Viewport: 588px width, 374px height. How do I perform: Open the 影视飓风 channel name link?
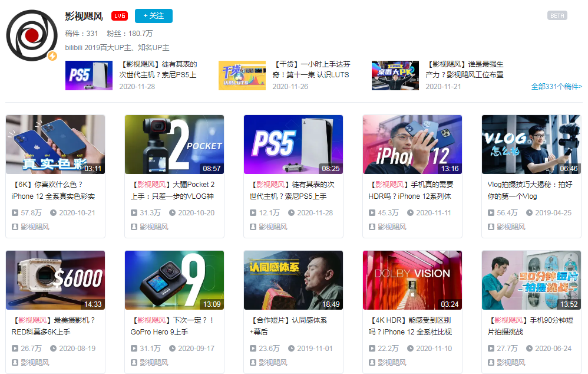coord(84,16)
